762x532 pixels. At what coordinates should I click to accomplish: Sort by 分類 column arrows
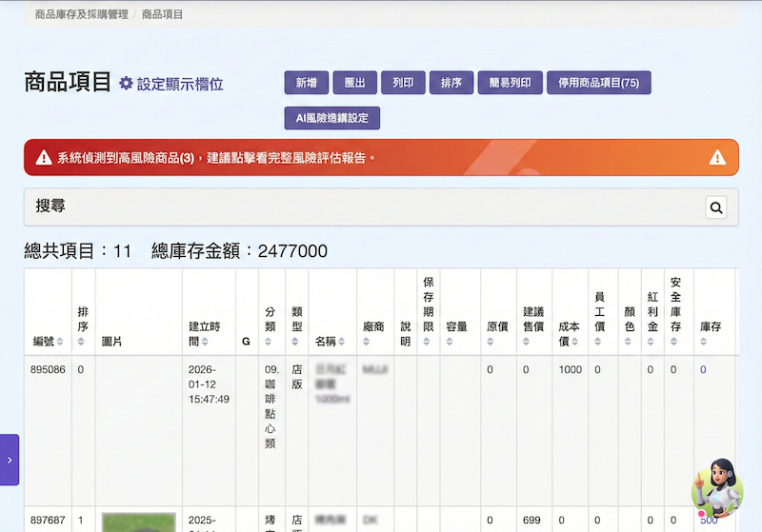coord(269,342)
